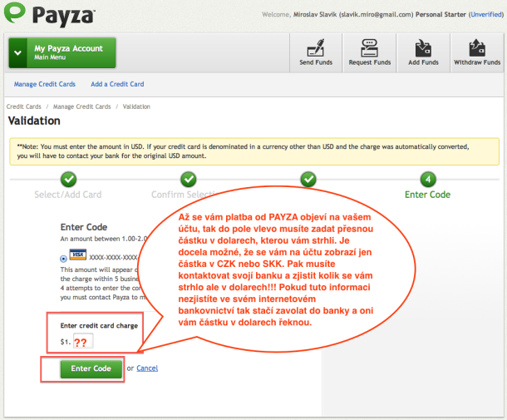Click the Visa card logo
507x420 pixels.
click(78, 254)
